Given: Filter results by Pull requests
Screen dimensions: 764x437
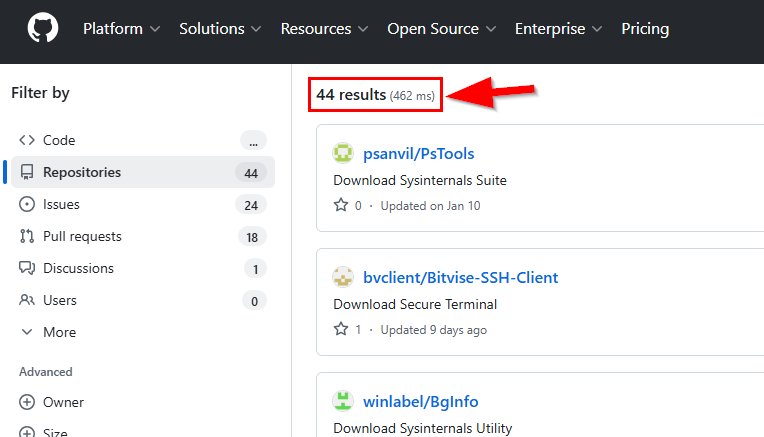Looking at the screenshot, I should pyautogui.click(x=82, y=236).
